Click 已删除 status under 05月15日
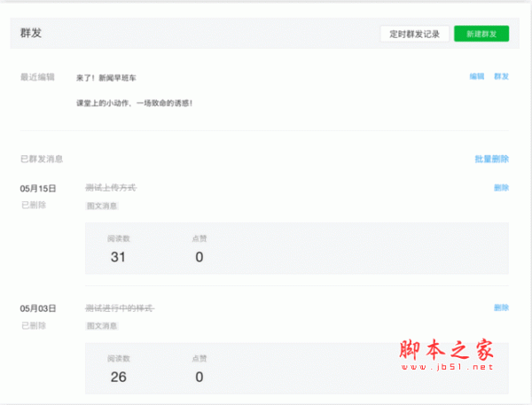Viewport: 532px width, 405px height. click(x=34, y=205)
